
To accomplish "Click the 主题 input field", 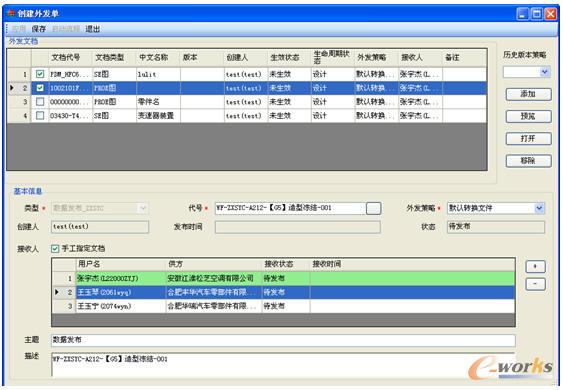I will click(x=283, y=340).
